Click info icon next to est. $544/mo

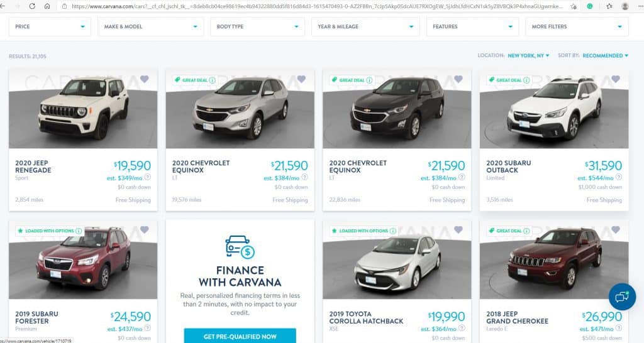point(619,177)
